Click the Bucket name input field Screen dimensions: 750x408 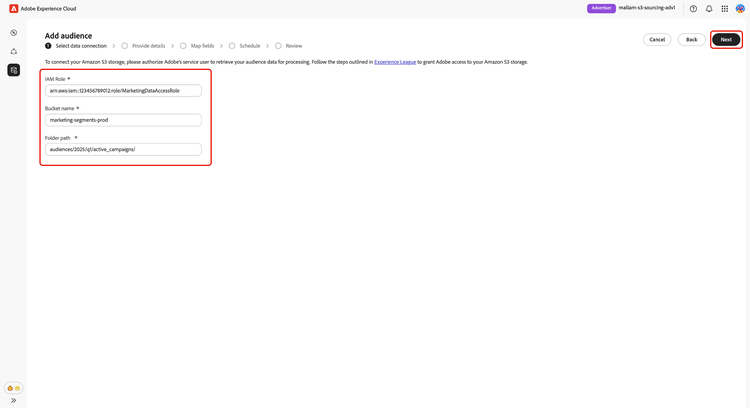(123, 120)
